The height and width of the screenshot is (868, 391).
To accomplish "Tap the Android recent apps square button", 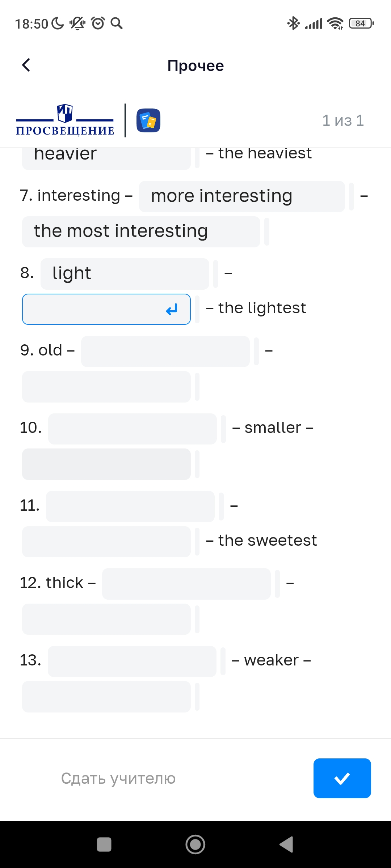I will (x=104, y=844).
